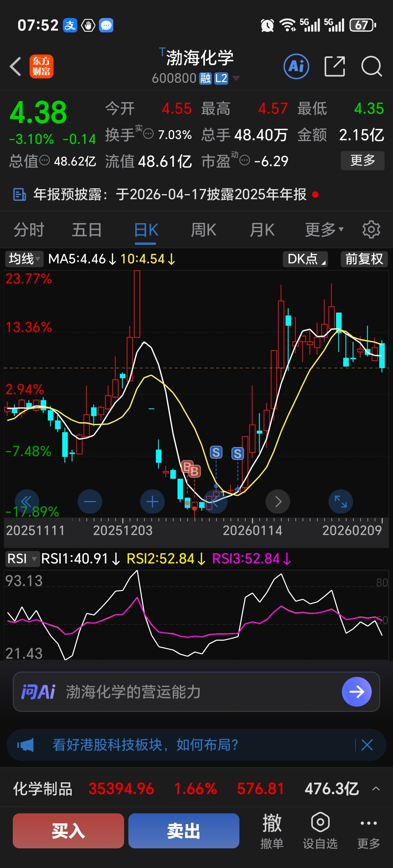The height and width of the screenshot is (868, 393).
Task: Tap the second S sell marker
Action: pyautogui.click(x=237, y=454)
